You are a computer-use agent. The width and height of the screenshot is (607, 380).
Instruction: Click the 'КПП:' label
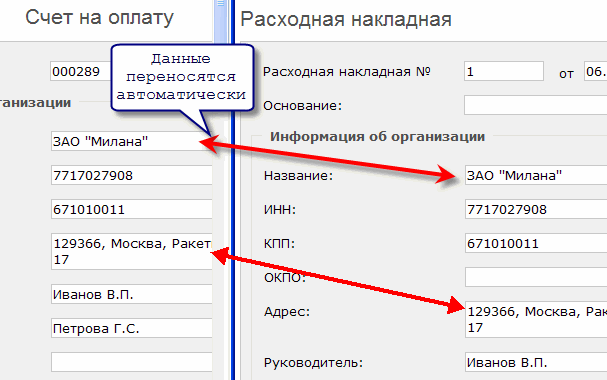279,244
